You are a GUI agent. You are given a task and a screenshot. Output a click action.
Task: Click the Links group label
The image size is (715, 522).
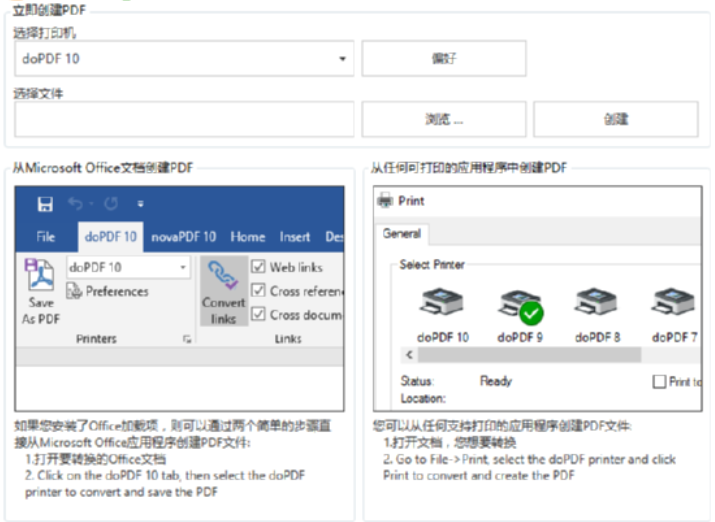click(x=288, y=339)
